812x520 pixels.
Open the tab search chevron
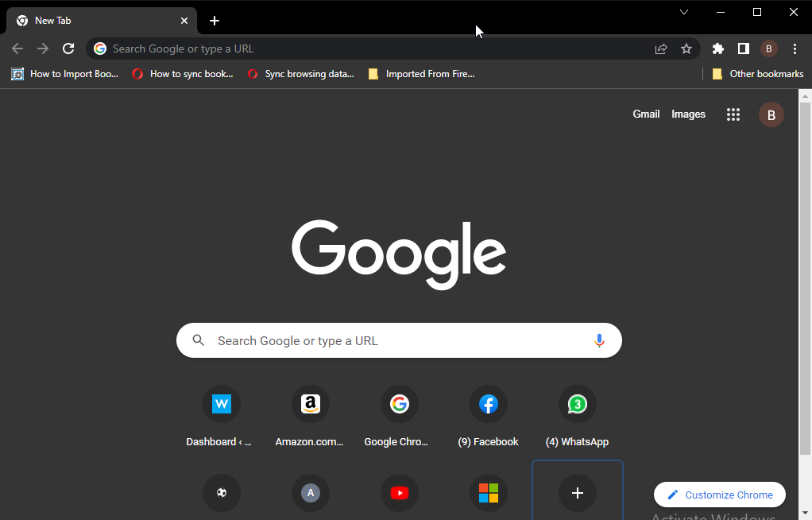click(683, 12)
